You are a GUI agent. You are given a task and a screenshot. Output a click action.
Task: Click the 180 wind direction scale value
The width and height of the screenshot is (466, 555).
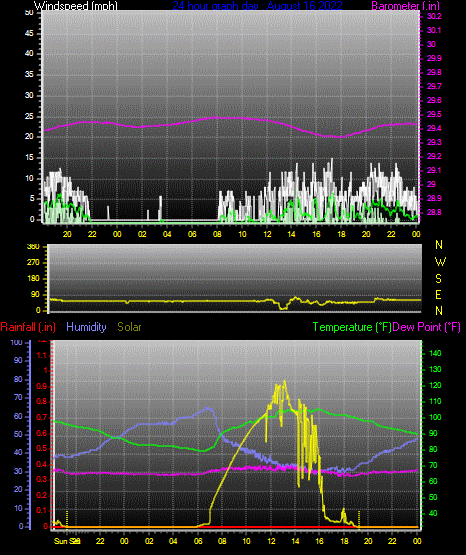pyautogui.click(x=34, y=279)
